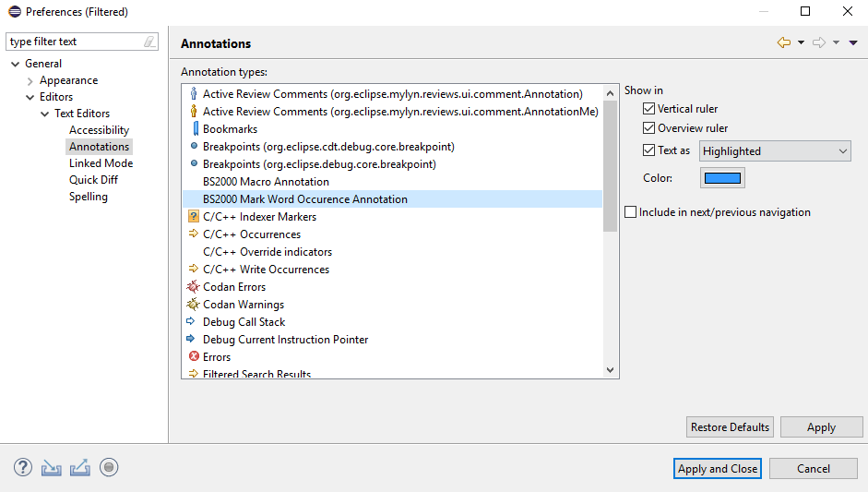Click the import preferences icon
This screenshot has height=492, width=868.
tap(51, 467)
